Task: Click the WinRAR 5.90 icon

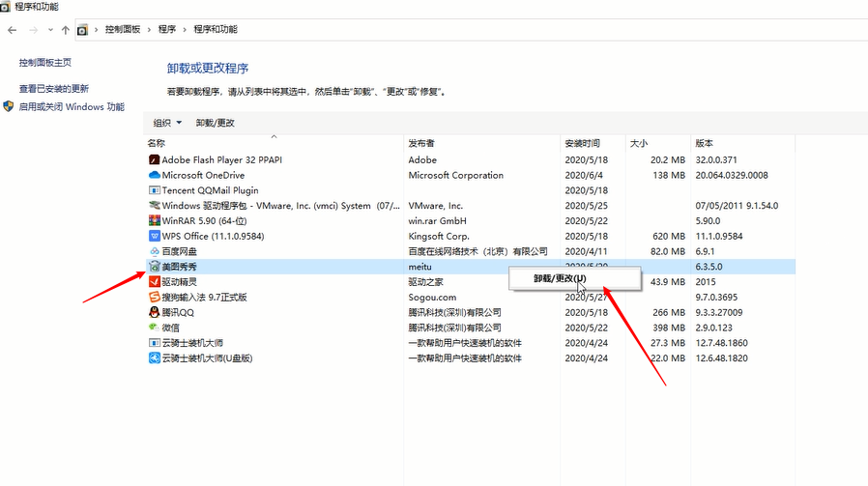Action: point(155,221)
